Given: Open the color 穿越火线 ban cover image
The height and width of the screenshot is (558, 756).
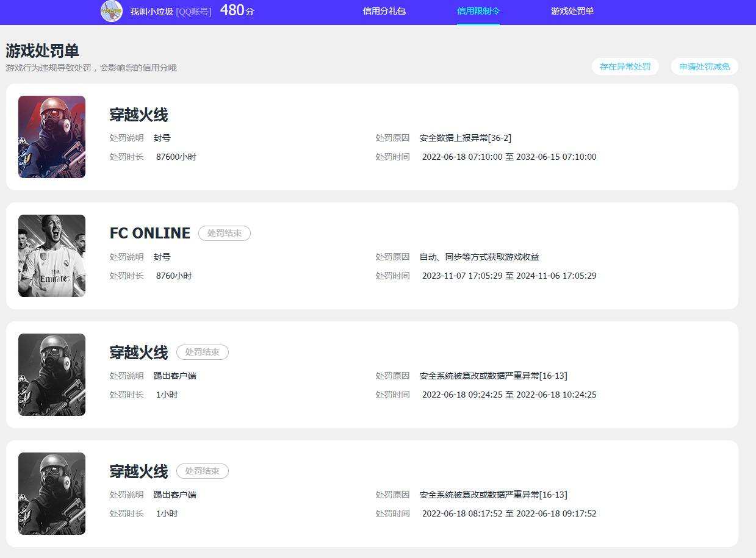Looking at the screenshot, I should (x=52, y=137).
